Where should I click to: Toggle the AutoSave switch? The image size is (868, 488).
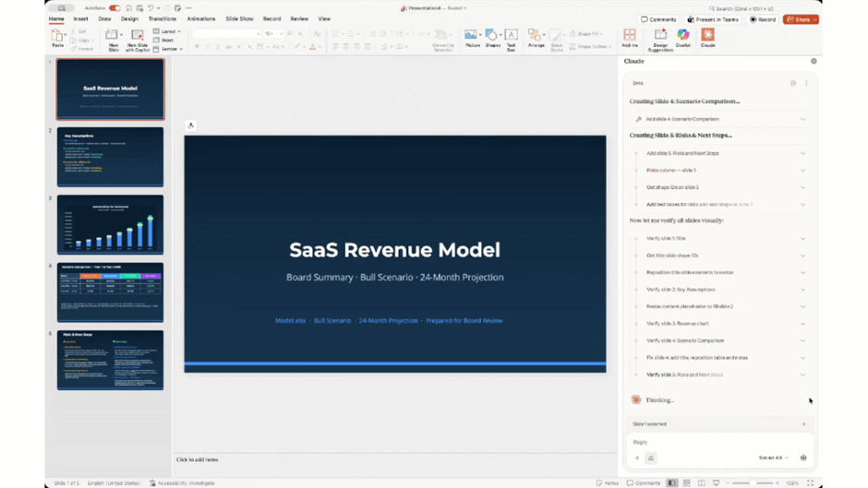tap(115, 8)
